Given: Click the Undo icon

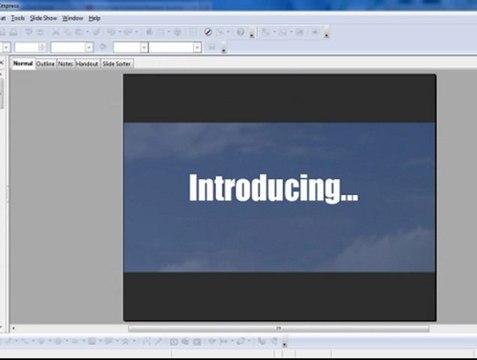Looking at the screenshot, I should click(x=111, y=32).
